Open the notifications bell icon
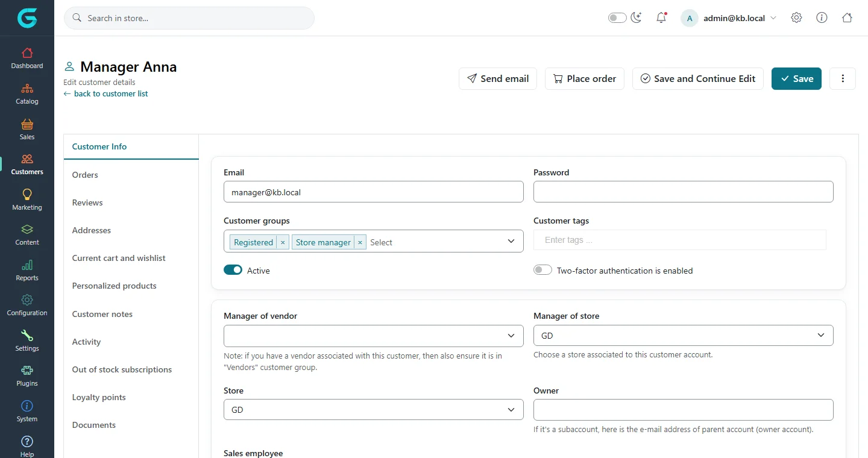 click(661, 18)
